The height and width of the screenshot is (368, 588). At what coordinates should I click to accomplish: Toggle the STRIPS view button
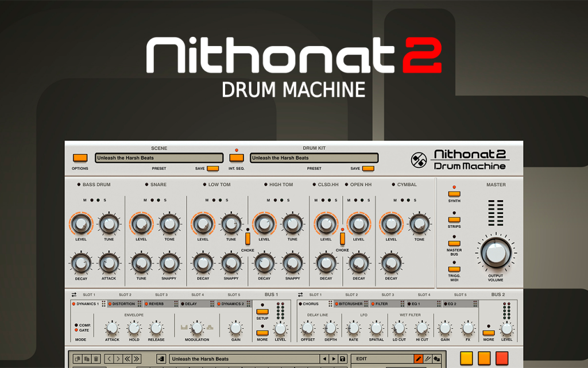[x=454, y=220]
